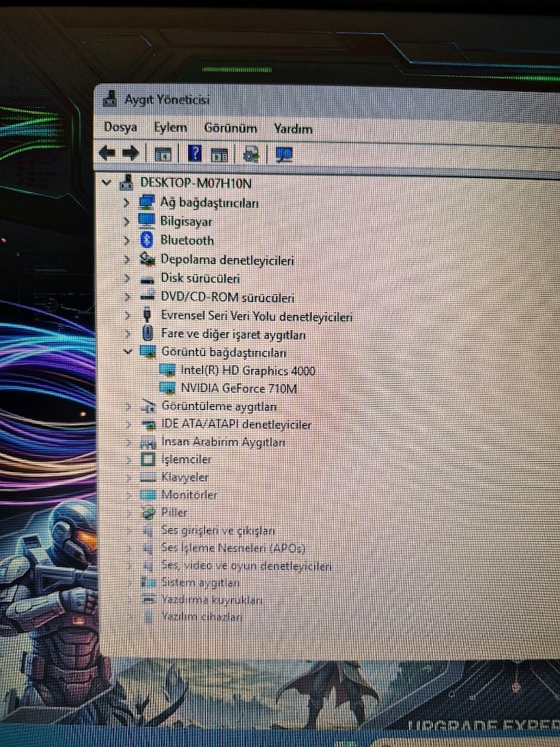Expand the DVD/CD-ROM sürücüleri chevron
560x747 pixels.
[127, 297]
